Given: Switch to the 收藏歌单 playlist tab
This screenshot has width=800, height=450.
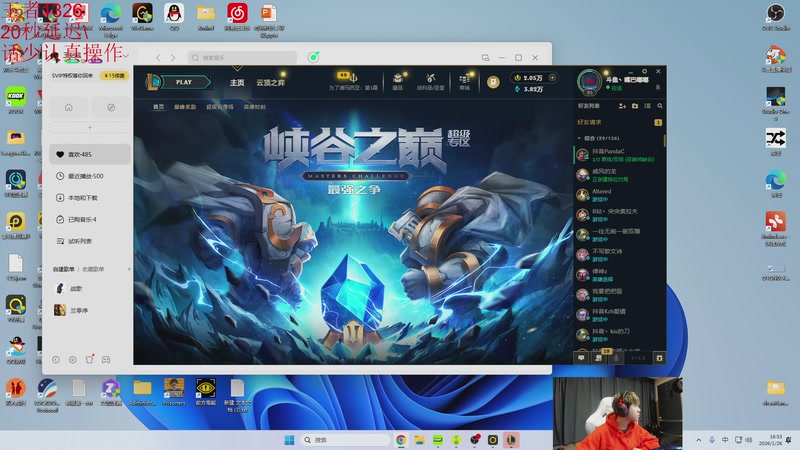Looking at the screenshot, I should point(93,269).
